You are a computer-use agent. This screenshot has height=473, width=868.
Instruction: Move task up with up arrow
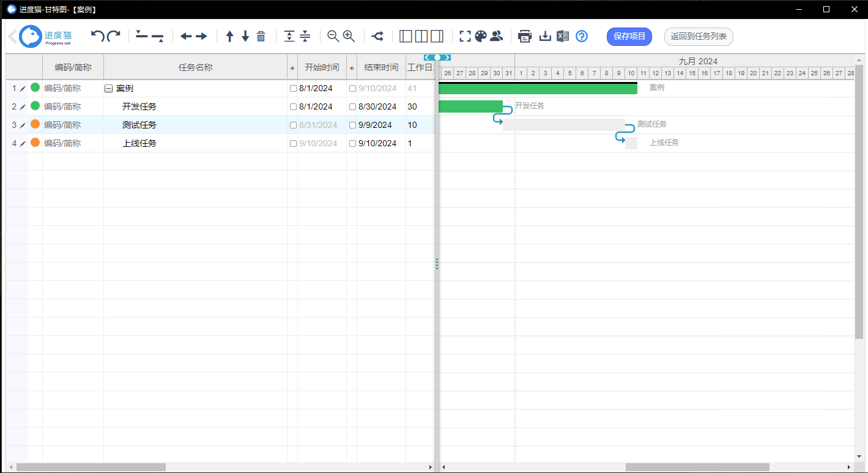[229, 36]
